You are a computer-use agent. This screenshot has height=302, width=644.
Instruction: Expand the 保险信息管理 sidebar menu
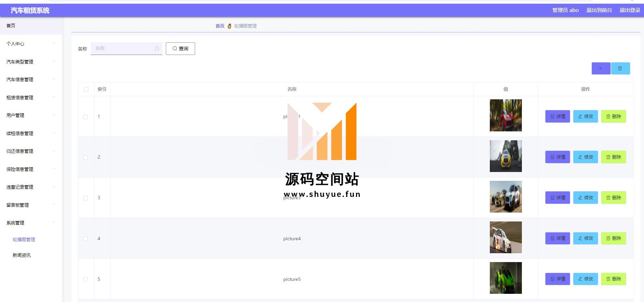point(31,169)
